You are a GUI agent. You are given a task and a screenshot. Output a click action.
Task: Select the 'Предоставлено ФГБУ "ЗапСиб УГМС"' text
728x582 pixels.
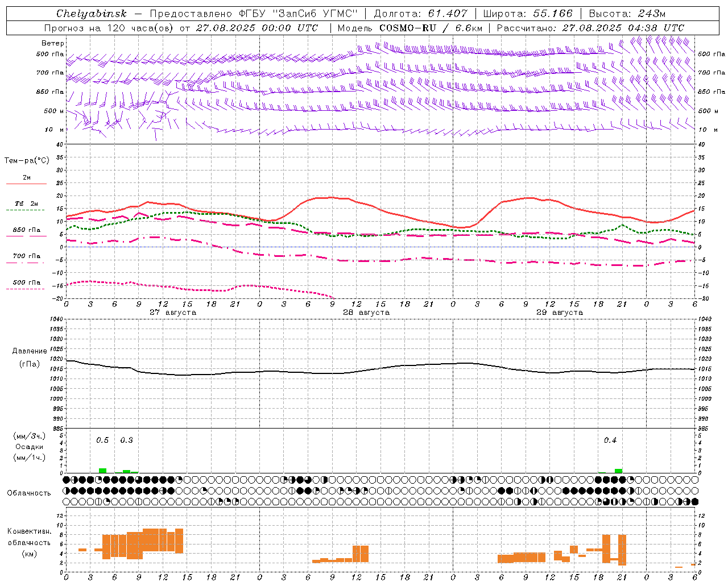(x=254, y=14)
